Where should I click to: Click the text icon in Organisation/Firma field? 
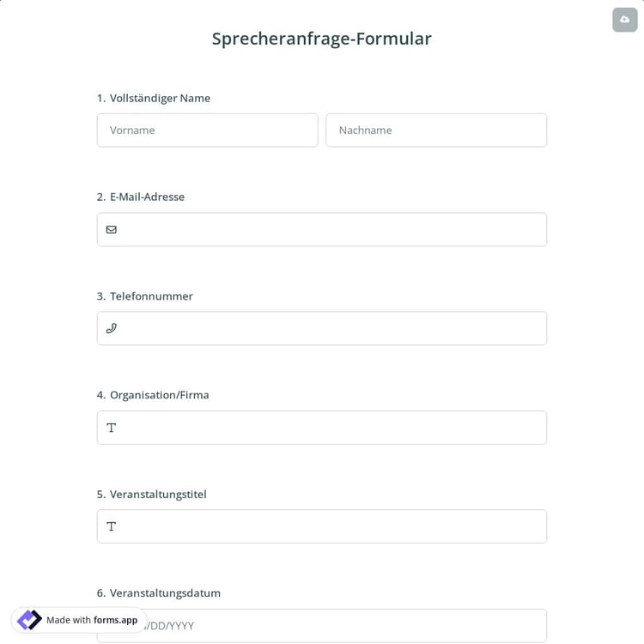pos(112,428)
